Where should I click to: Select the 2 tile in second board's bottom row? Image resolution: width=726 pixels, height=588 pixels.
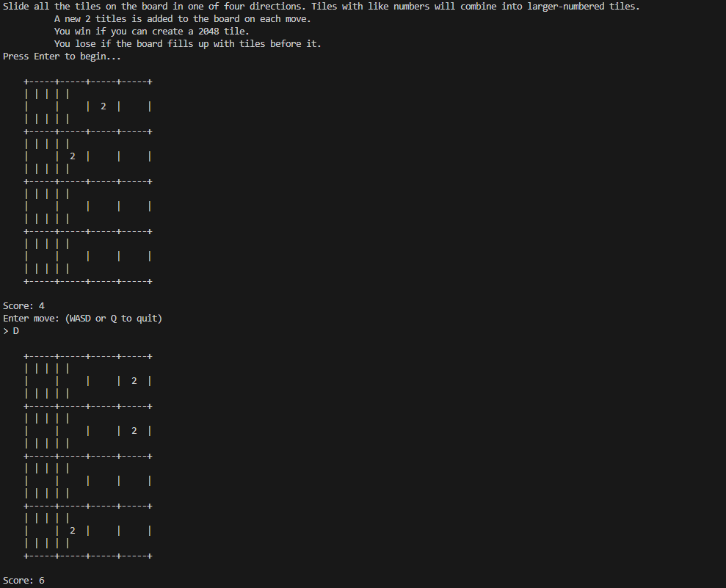pos(72,531)
